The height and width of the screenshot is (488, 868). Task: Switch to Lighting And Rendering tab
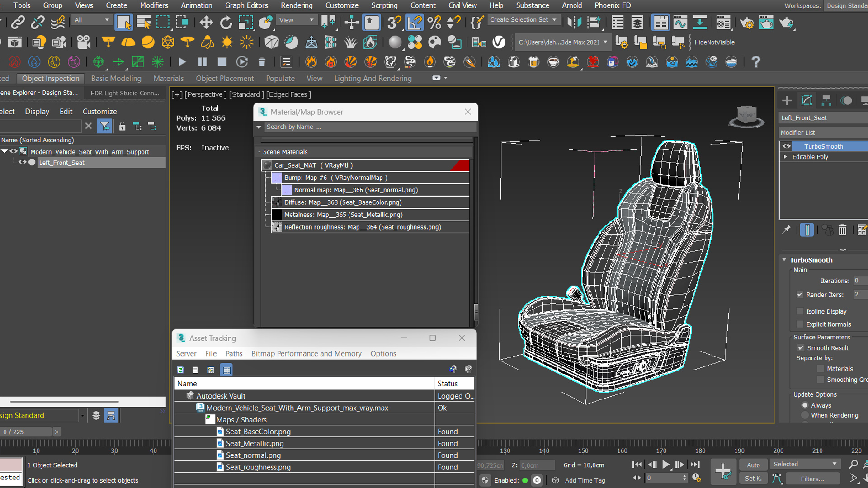tap(373, 78)
